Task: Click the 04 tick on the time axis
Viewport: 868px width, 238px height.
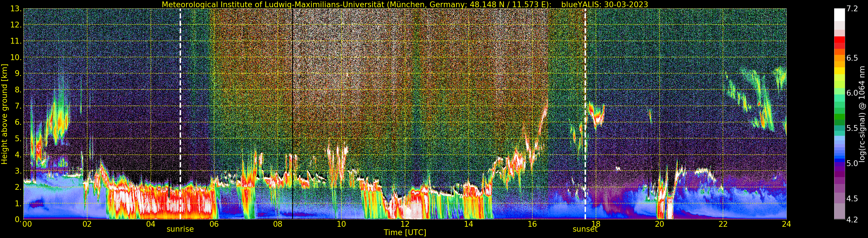Action: coord(151,224)
